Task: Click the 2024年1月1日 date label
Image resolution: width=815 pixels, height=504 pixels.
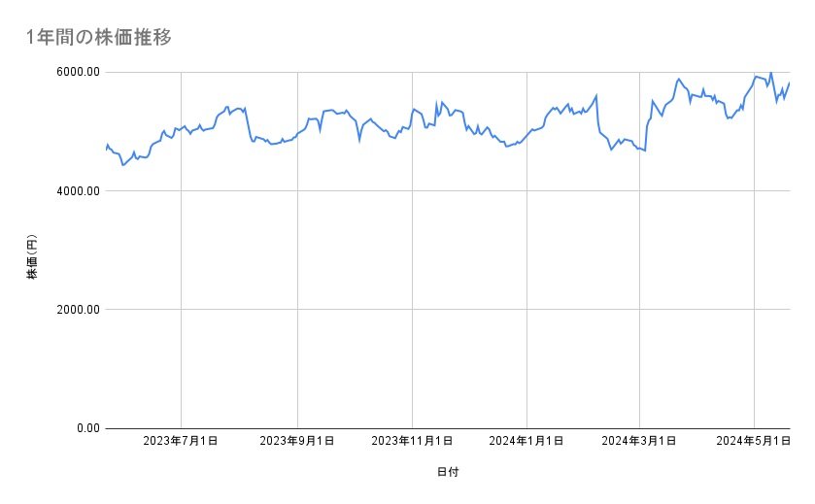Action: pos(526,441)
